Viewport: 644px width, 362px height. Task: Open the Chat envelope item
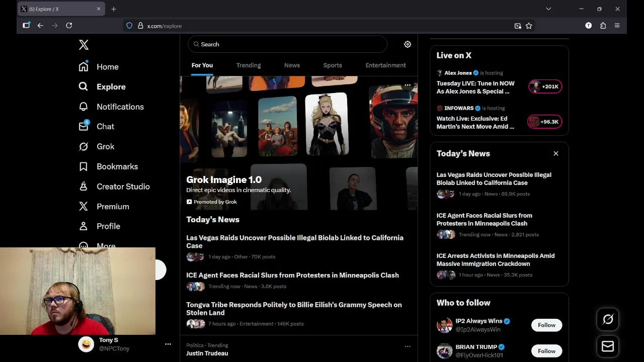[97, 127]
